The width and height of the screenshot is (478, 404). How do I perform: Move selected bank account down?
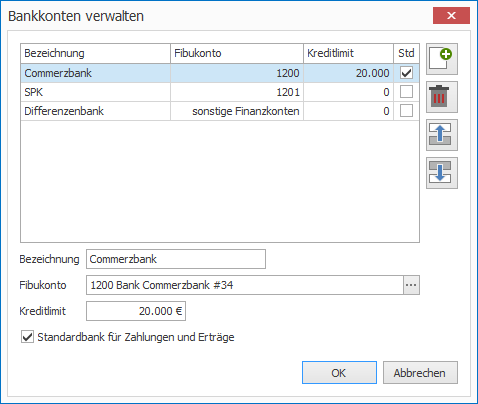(442, 173)
